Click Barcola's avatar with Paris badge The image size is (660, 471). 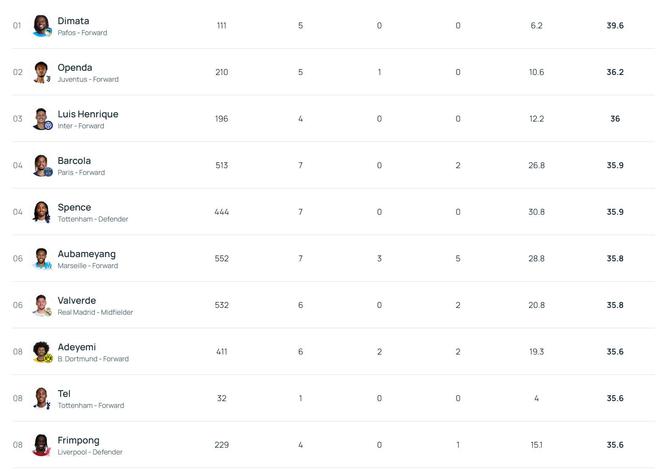tap(41, 165)
